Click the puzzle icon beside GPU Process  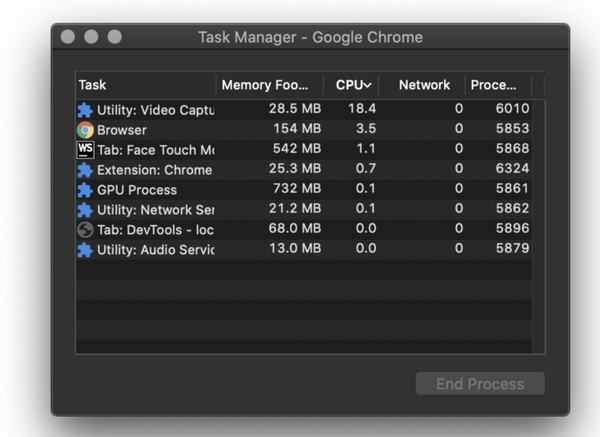[x=85, y=190]
